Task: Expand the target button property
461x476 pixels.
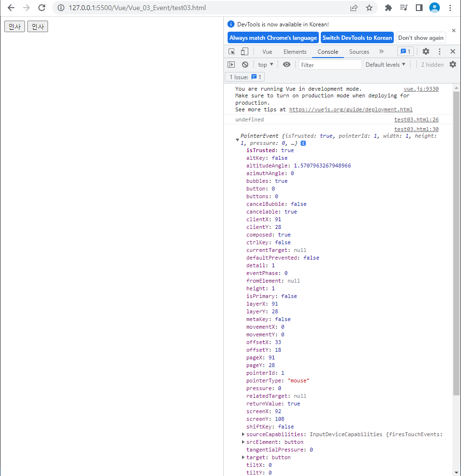Action: tap(243, 457)
